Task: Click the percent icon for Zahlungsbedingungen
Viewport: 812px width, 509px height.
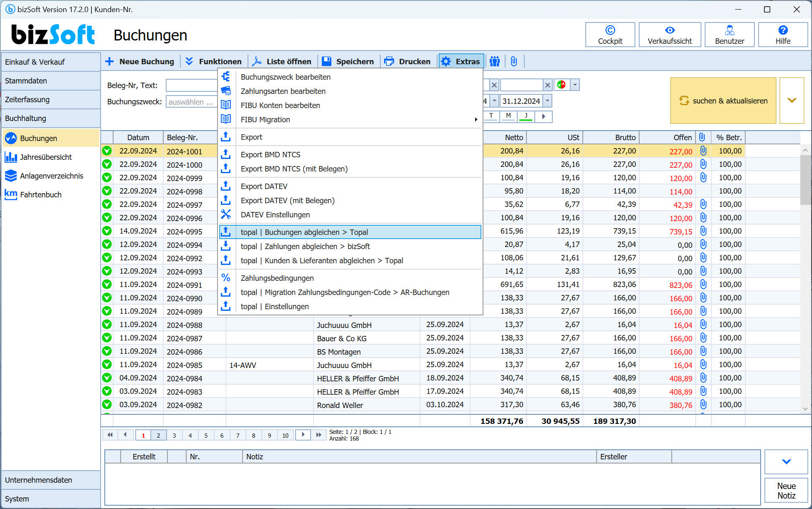Action: 226,277
